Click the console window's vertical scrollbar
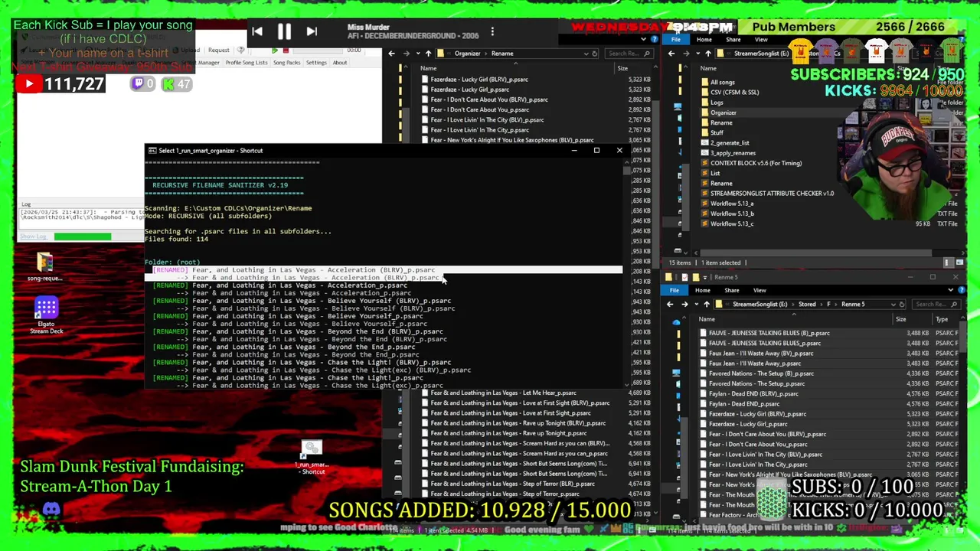The height and width of the screenshot is (551, 980). (627, 275)
